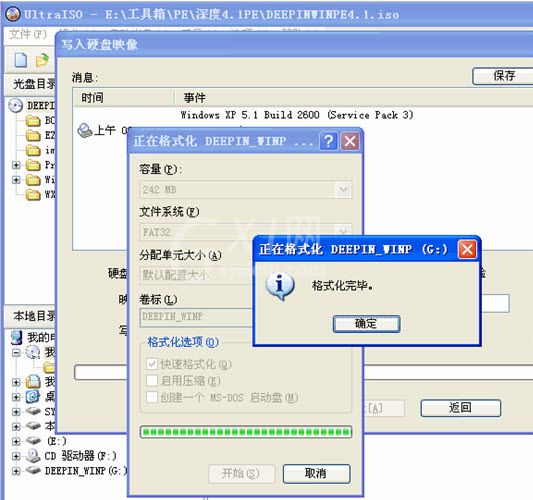Select the WX folder in disc tree

tap(33, 194)
